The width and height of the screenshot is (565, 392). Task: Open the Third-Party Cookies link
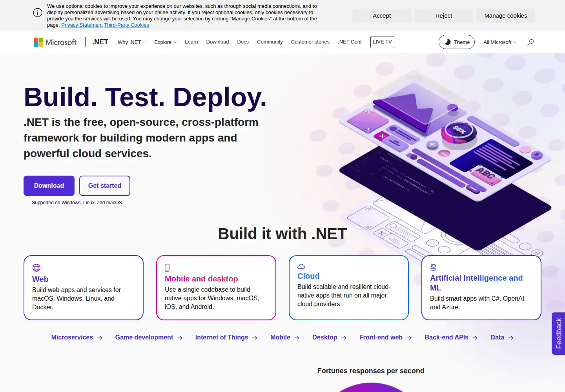(127, 25)
